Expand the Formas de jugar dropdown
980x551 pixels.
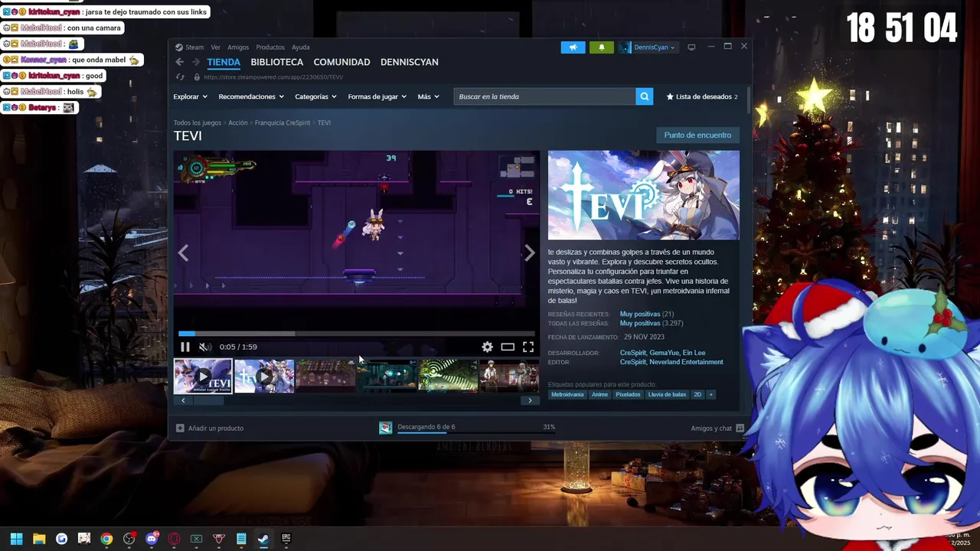377,96
